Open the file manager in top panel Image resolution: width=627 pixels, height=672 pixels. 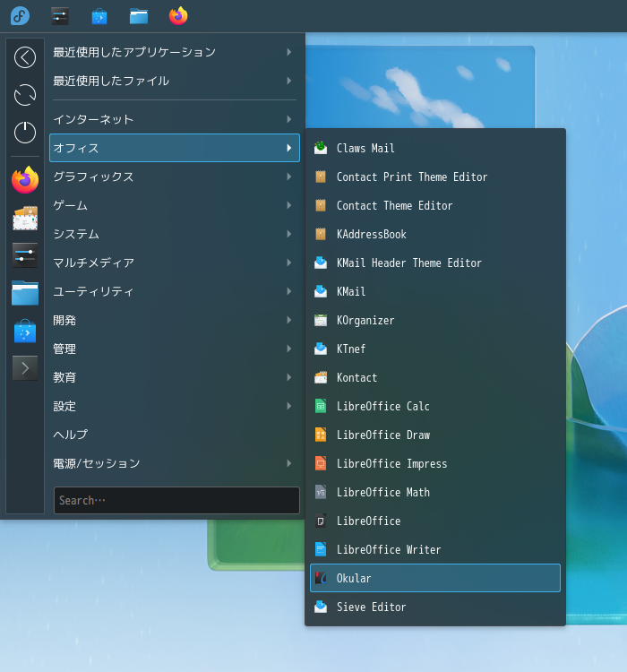(139, 16)
